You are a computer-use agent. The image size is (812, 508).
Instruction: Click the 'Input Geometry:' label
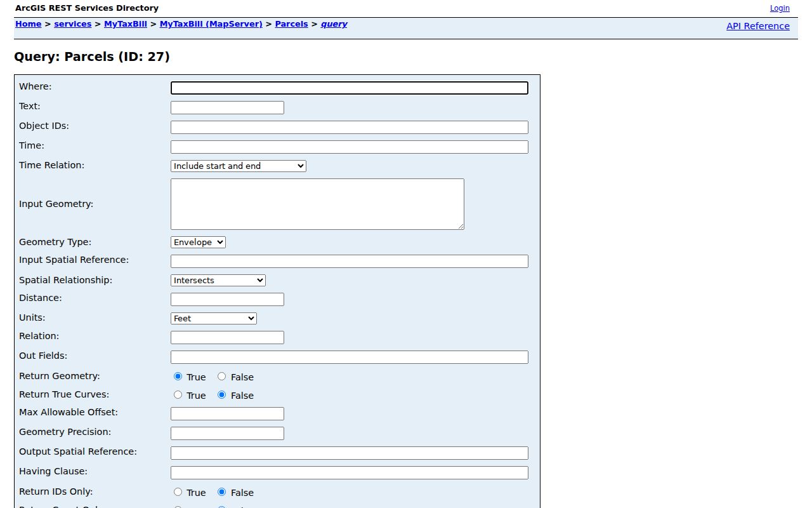56,204
